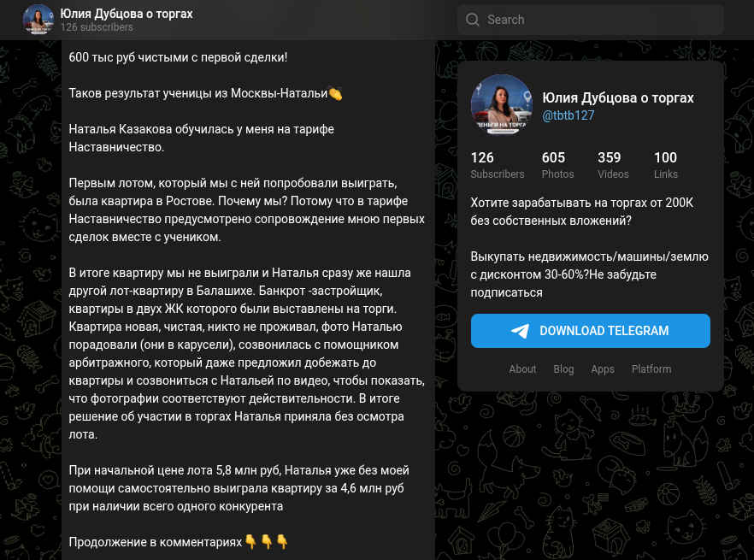Click the header title Юлия Дубцова о торгах

coord(127,14)
